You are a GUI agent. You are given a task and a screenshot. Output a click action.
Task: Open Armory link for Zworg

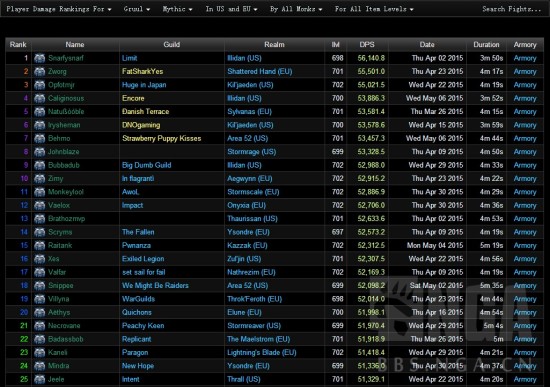click(x=525, y=72)
